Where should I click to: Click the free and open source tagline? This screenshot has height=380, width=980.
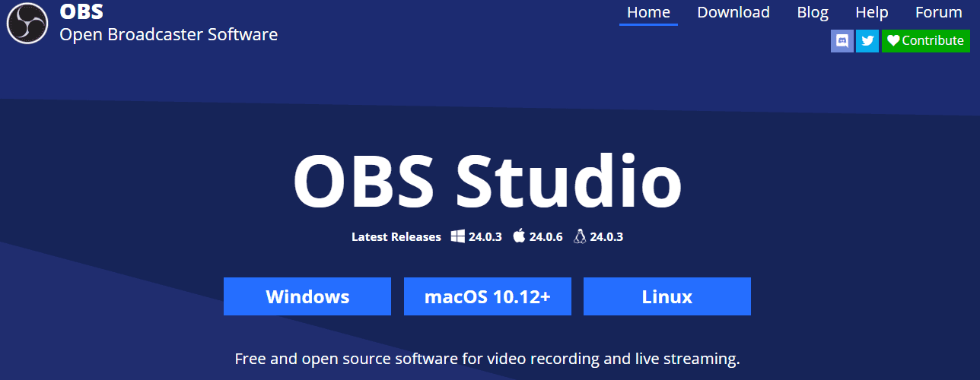[487, 358]
